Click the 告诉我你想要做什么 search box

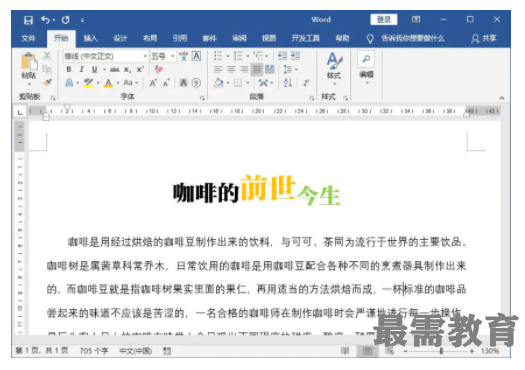[x=412, y=39]
